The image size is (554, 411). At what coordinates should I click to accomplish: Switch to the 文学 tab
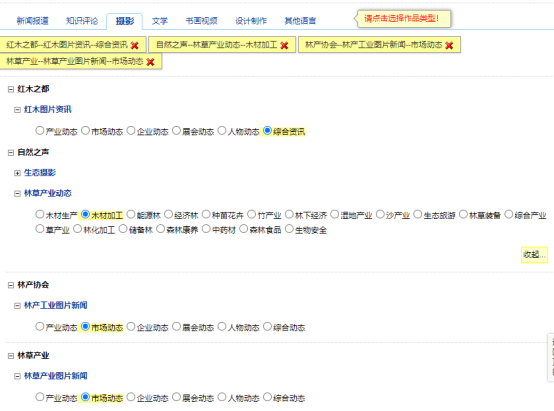tap(160, 21)
